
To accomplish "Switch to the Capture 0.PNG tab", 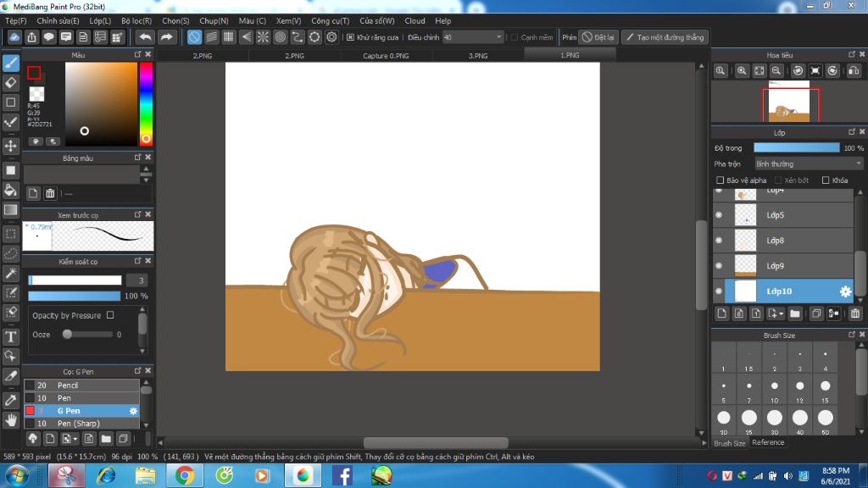I will pyautogui.click(x=386, y=55).
